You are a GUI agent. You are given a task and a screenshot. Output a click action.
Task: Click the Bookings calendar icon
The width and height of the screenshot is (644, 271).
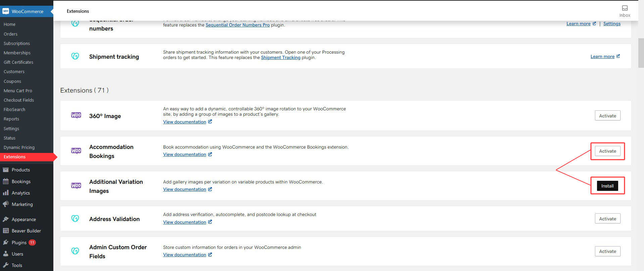[x=6, y=181]
